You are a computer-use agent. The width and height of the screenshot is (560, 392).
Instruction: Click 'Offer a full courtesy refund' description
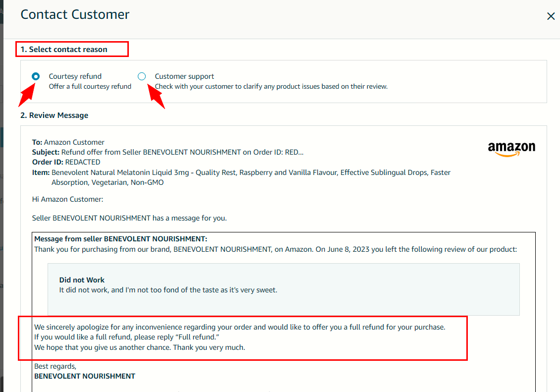(x=90, y=86)
